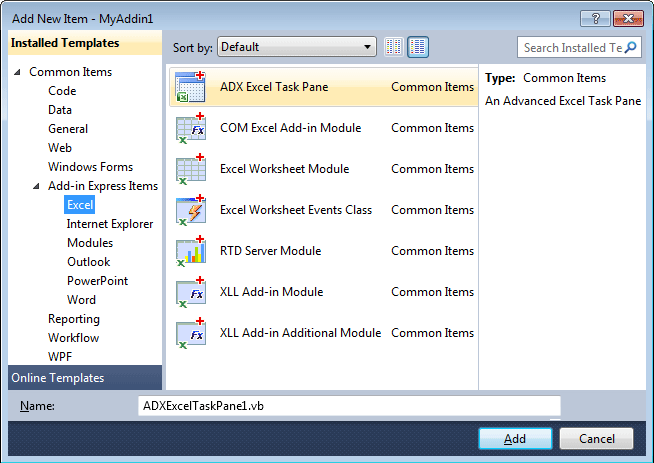Select the XLL Add-in Module label
Screen dimensions: 654x463
(272, 292)
